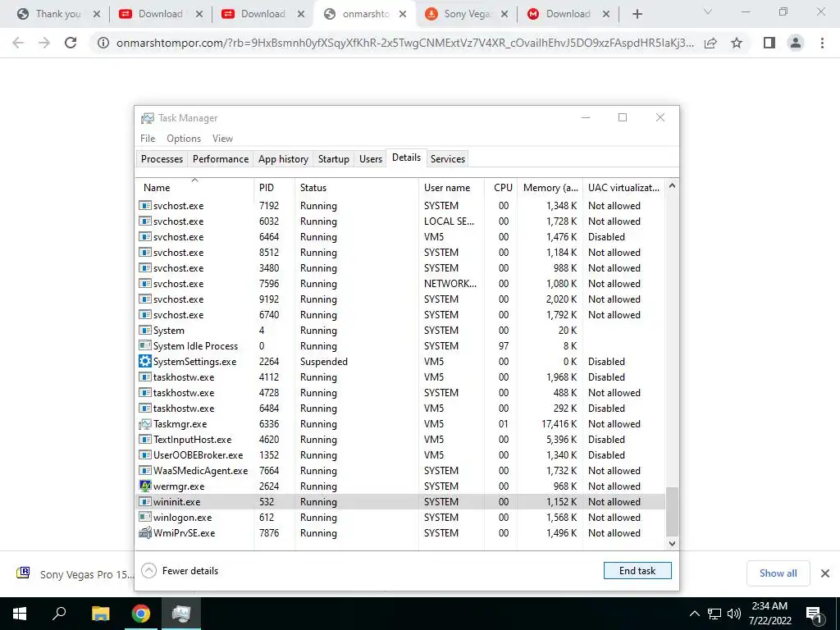Open File Explorer from the taskbar
Image resolution: width=840 pixels, height=630 pixels.
(100, 614)
